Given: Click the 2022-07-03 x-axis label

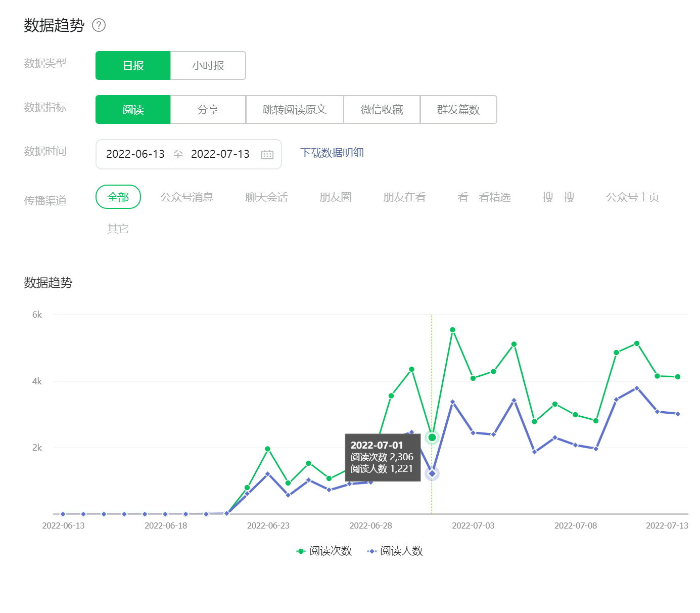Looking at the screenshot, I should coord(473,526).
